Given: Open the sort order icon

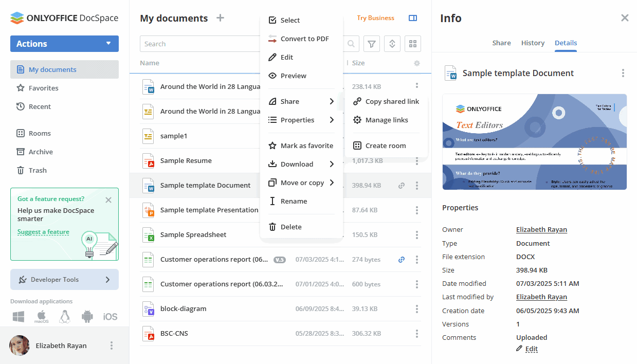Looking at the screenshot, I should pyautogui.click(x=392, y=44).
